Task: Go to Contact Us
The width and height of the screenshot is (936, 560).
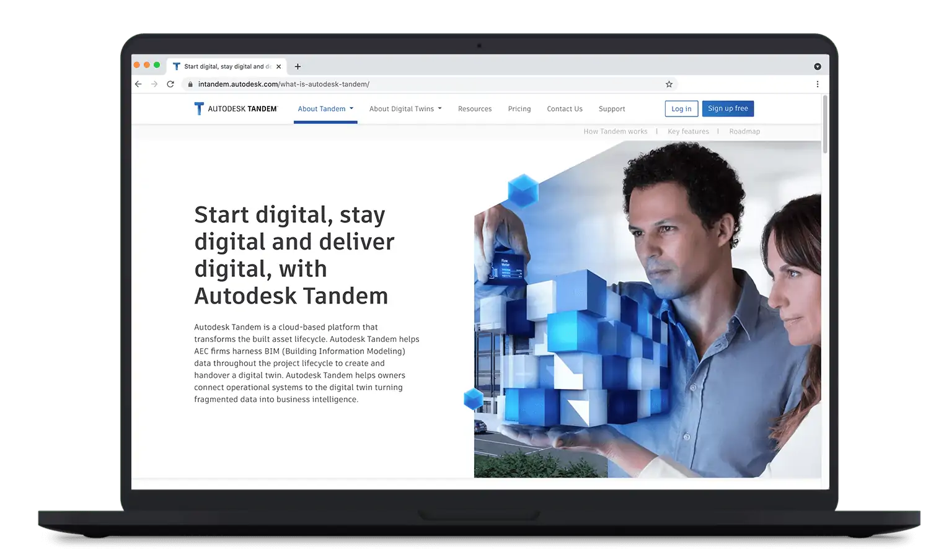Action: coord(565,108)
